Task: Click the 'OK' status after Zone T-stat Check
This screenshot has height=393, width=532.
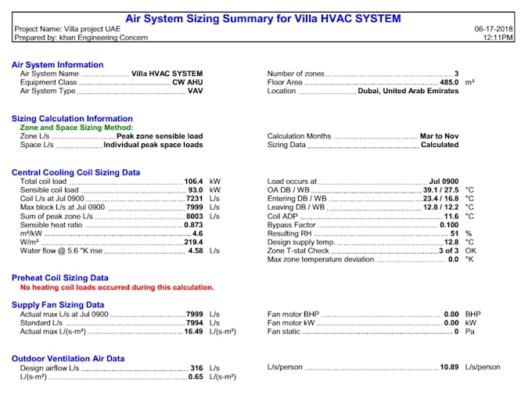Action: point(471,251)
